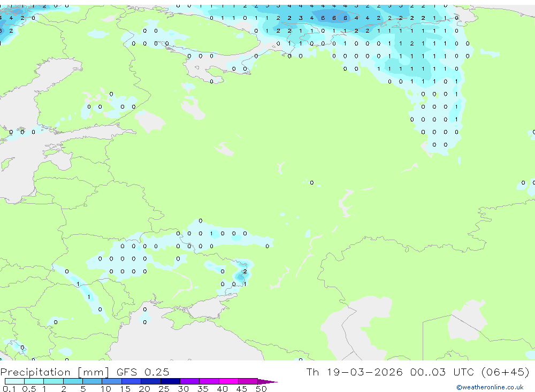Select the 1–2 mm legend color swatch
Image resolution: width=535 pixels, height=392 pixels.
53,381
